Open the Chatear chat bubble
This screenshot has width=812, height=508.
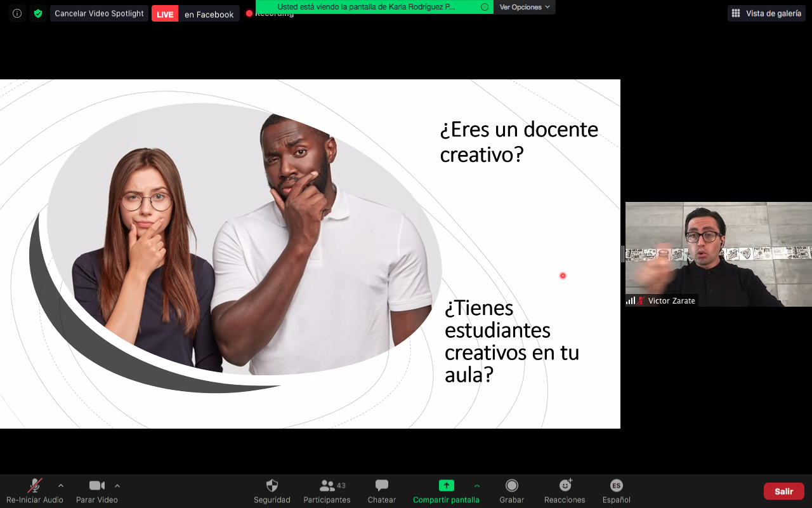[x=381, y=486]
